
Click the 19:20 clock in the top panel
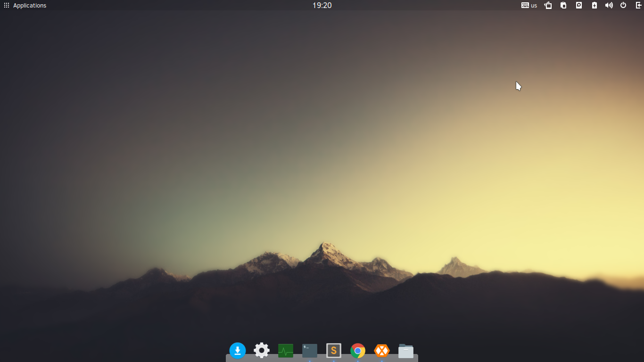(322, 6)
